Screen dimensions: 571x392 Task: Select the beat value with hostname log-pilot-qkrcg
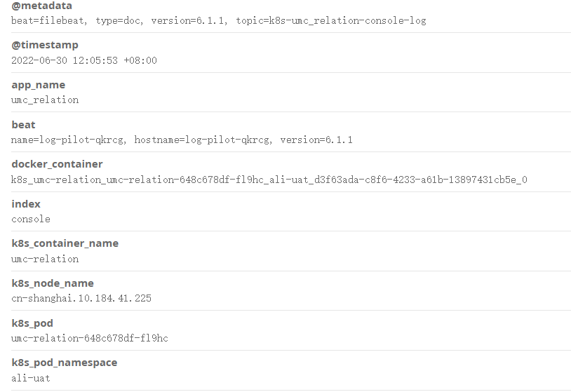pyautogui.click(x=182, y=140)
